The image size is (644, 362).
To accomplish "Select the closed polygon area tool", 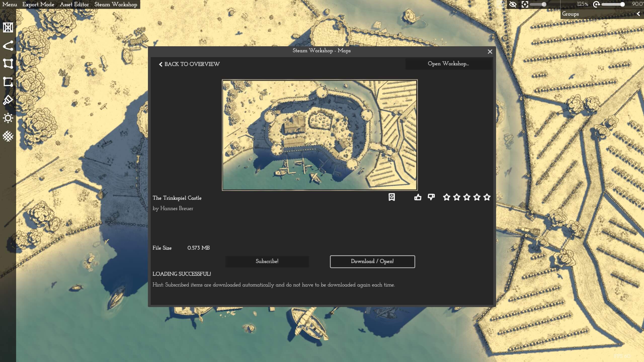I will click(x=8, y=64).
